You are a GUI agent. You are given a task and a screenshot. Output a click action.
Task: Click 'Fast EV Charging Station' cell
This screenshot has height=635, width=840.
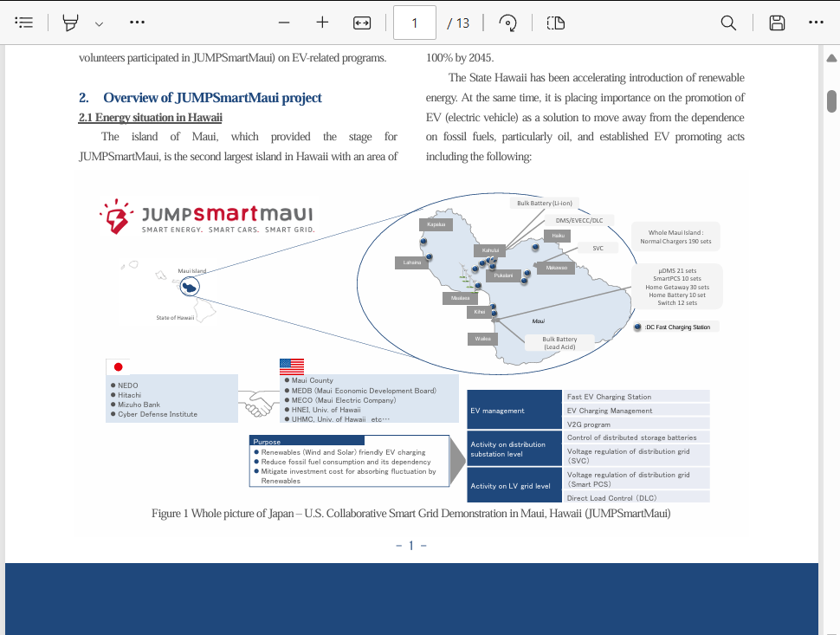click(x=636, y=397)
